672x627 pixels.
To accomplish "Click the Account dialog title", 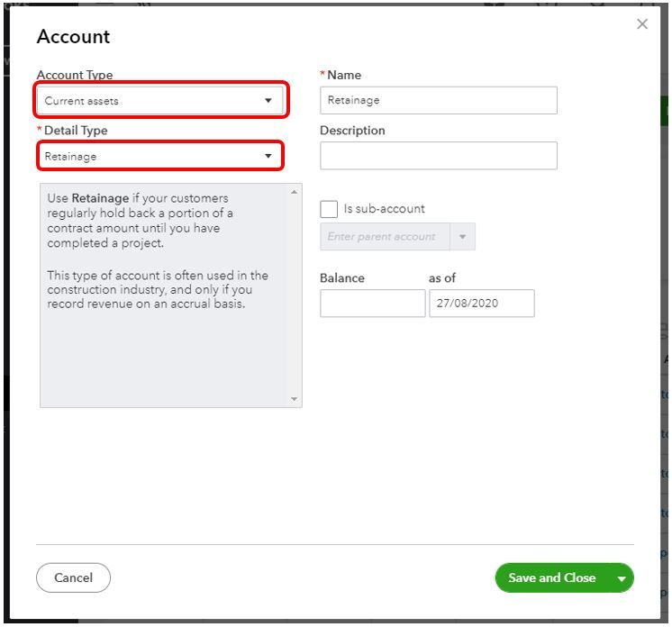I will [73, 37].
